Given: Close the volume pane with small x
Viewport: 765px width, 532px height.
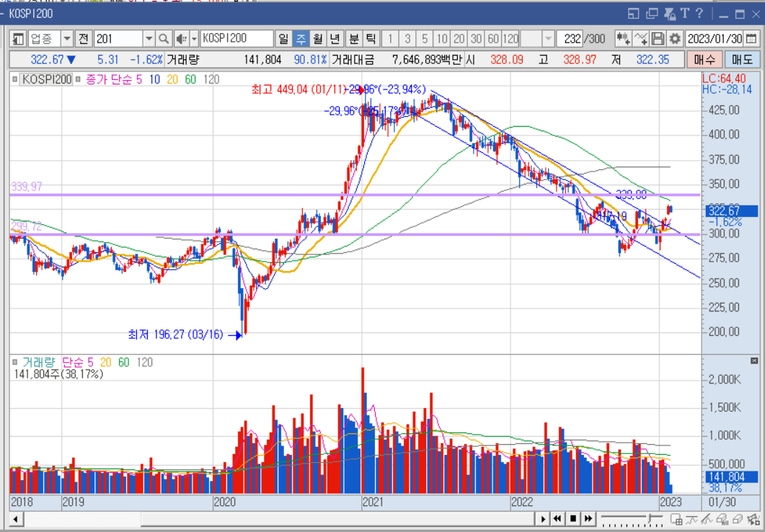Looking at the screenshot, I should (754, 361).
